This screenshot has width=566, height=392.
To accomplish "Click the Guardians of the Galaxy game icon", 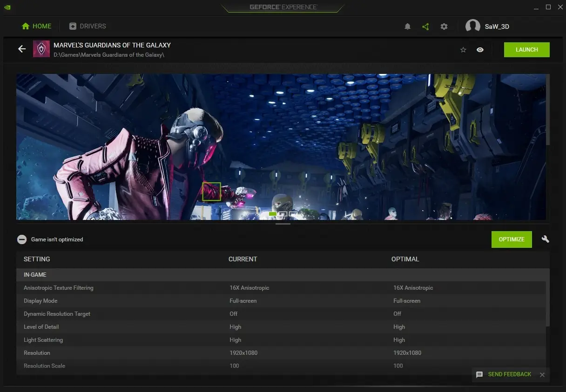I will 41,49.
